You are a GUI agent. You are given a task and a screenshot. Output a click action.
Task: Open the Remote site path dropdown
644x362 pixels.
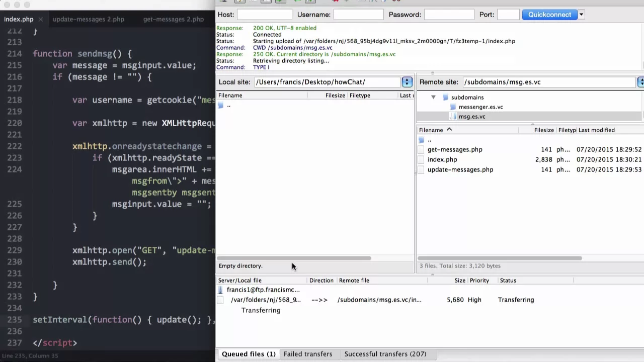(x=641, y=82)
